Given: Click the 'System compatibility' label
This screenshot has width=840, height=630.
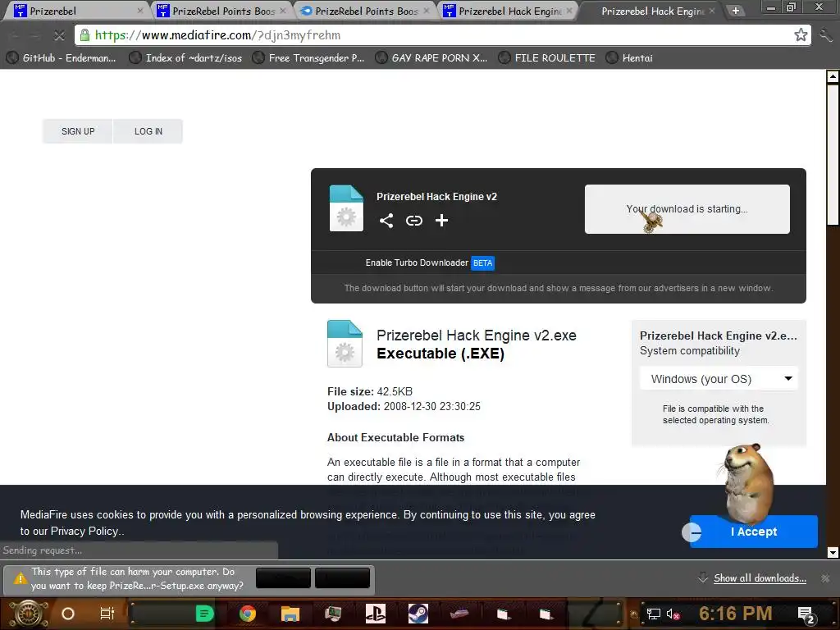Looking at the screenshot, I should (x=689, y=351).
